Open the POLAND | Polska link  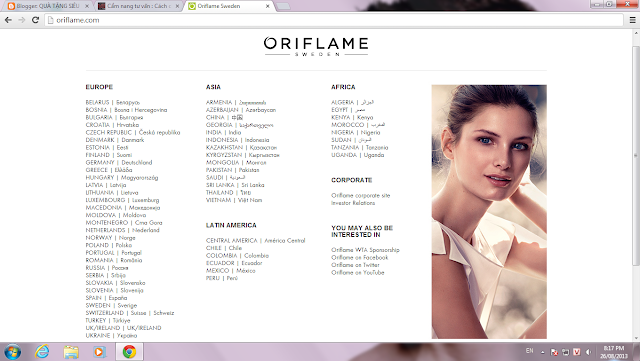pyautogui.click(x=109, y=245)
